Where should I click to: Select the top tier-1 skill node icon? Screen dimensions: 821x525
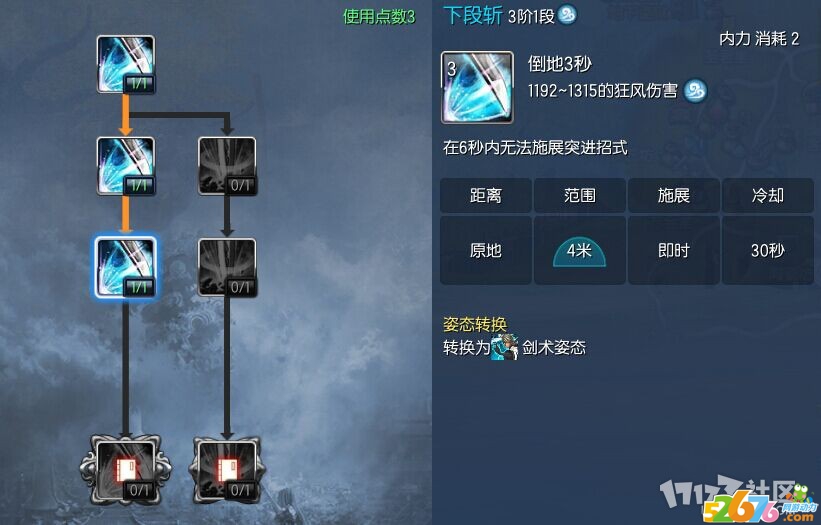tap(126, 64)
